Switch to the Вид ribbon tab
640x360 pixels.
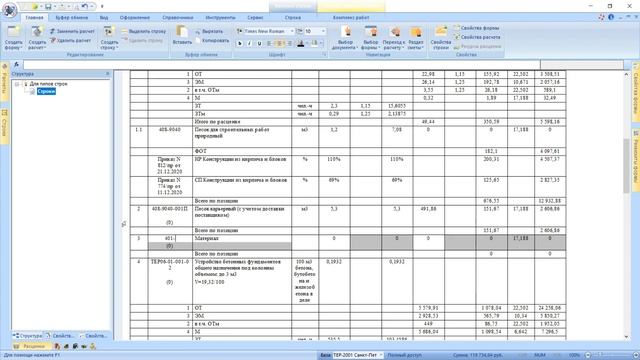click(x=104, y=18)
